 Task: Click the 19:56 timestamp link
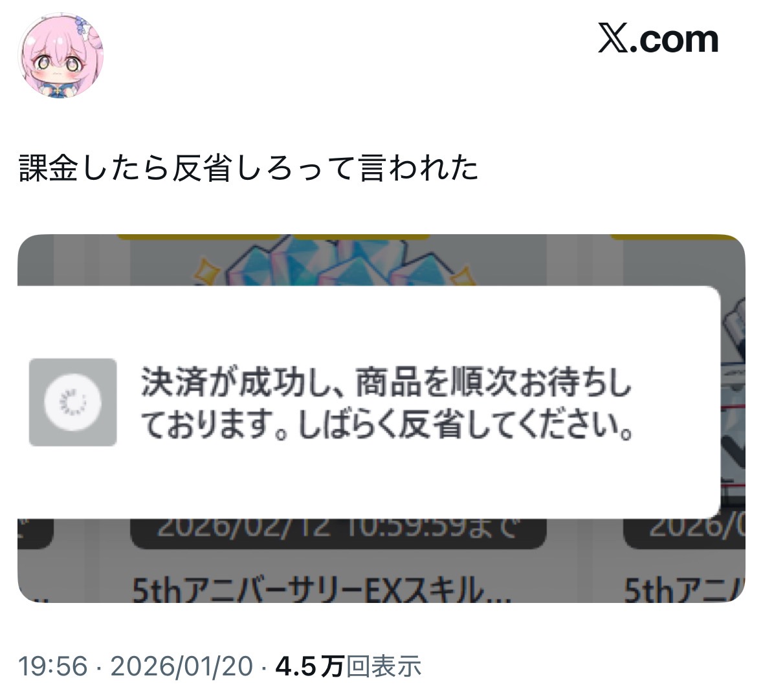tap(53, 666)
